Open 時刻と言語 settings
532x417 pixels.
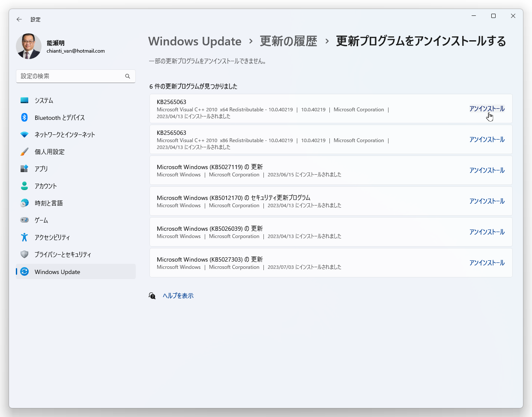76,203
